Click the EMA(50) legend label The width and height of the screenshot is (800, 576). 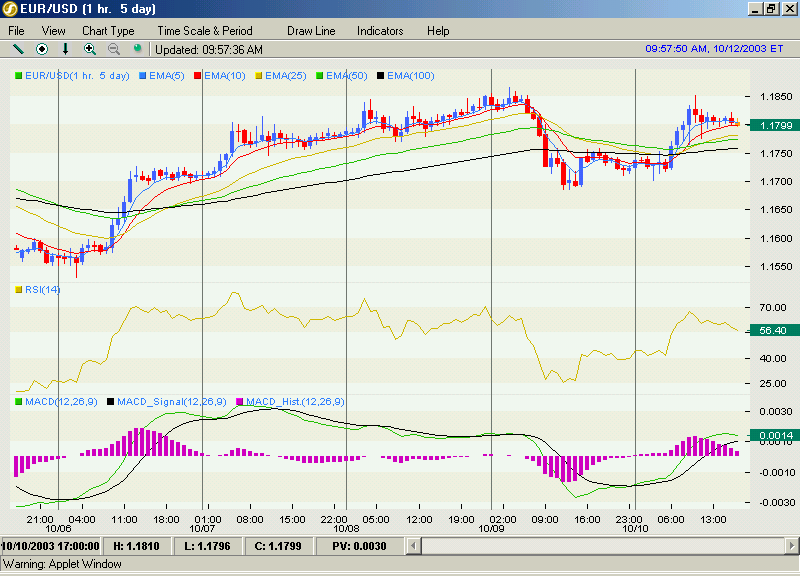point(347,76)
